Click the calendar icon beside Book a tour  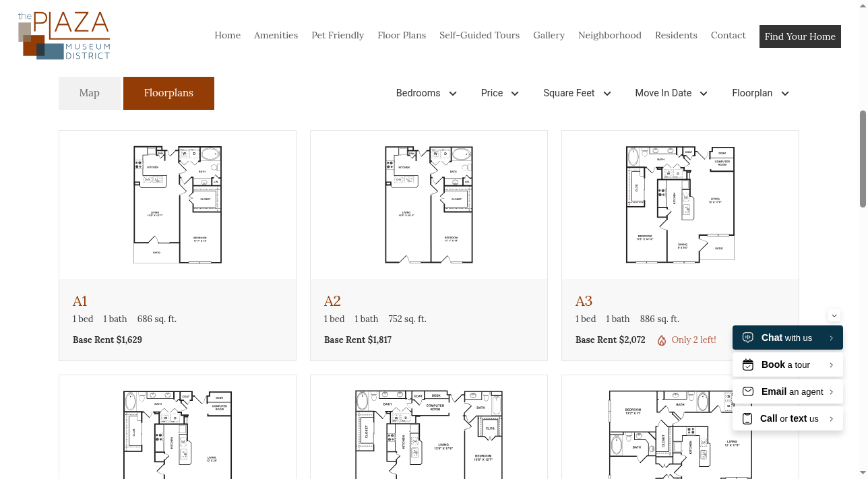pyautogui.click(x=747, y=364)
